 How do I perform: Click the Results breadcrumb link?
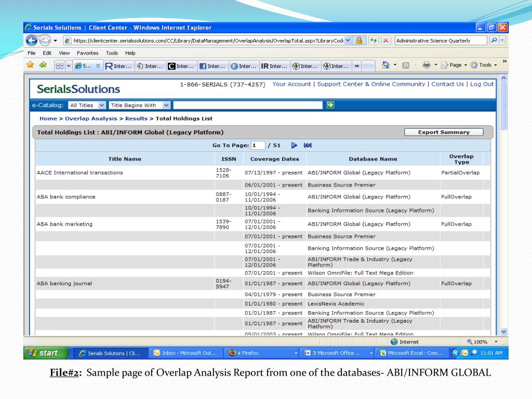[137, 118]
